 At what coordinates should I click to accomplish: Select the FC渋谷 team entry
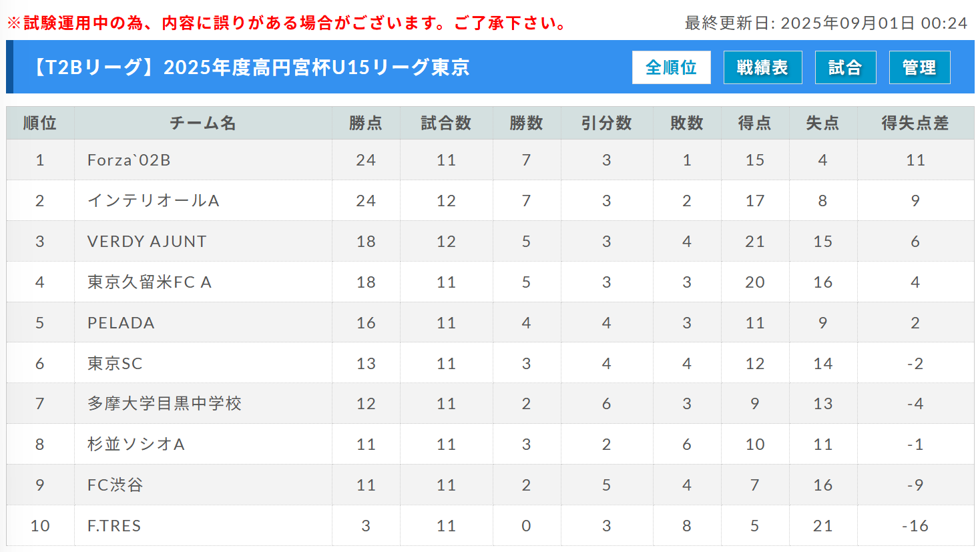115,485
